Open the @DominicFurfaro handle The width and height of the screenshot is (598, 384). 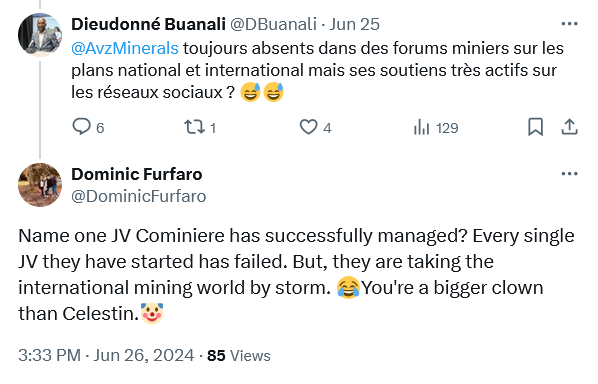139,196
